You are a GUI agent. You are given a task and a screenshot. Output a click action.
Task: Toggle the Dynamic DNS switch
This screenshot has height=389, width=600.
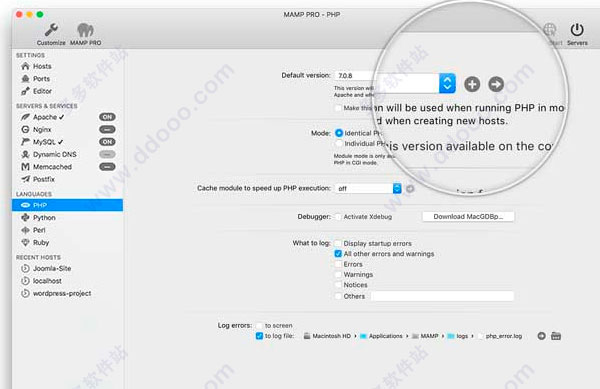pos(107,154)
